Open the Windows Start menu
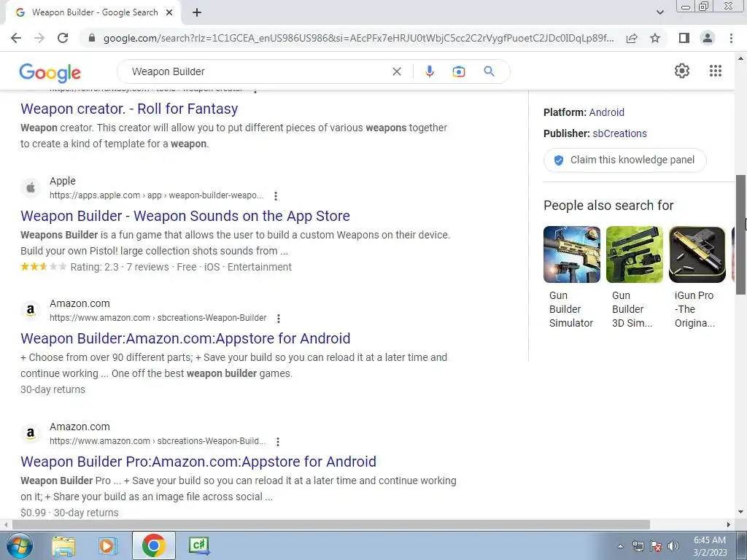The width and height of the screenshot is (747, 560). pyautogui.click(x=20, y=545)
